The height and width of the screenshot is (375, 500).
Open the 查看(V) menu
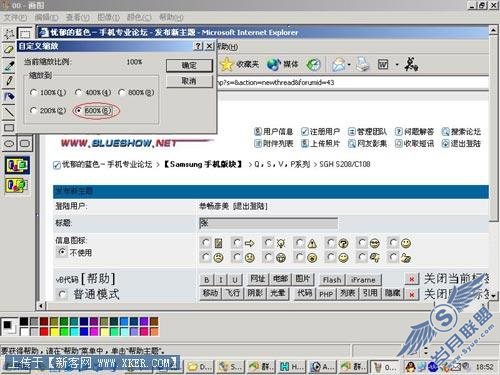pos(77,17)
